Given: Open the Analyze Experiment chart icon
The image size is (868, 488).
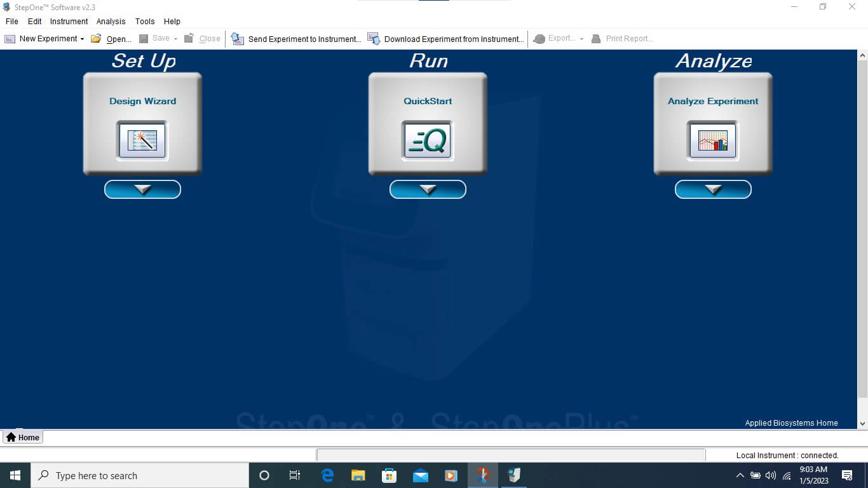Looking at the screenshot, I should tap(713, 140).
